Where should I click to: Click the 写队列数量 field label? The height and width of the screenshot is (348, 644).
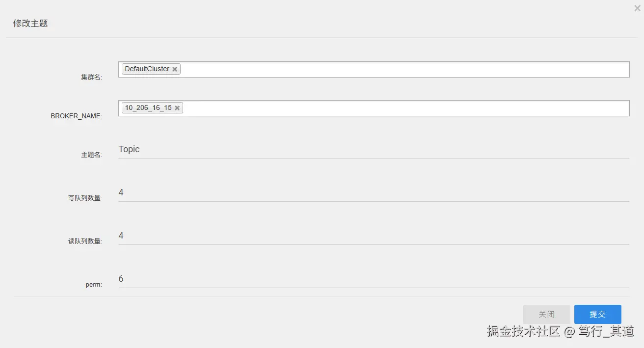(85, 198)
